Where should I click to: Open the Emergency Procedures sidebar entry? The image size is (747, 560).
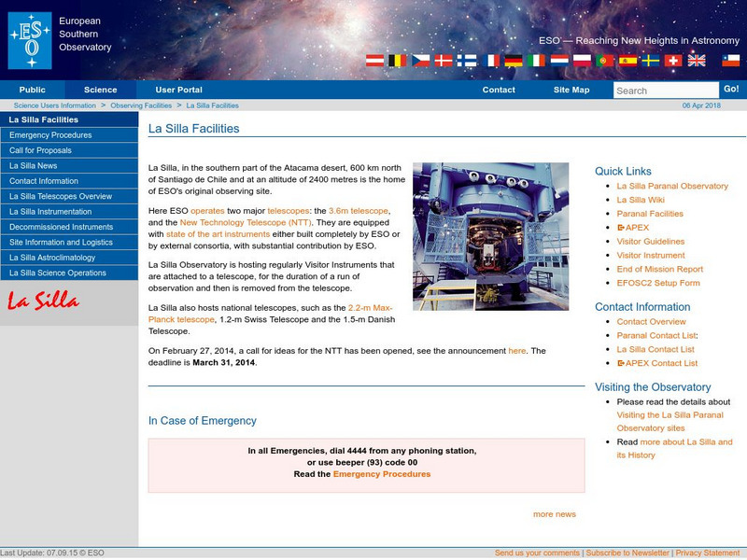point(52,135)
